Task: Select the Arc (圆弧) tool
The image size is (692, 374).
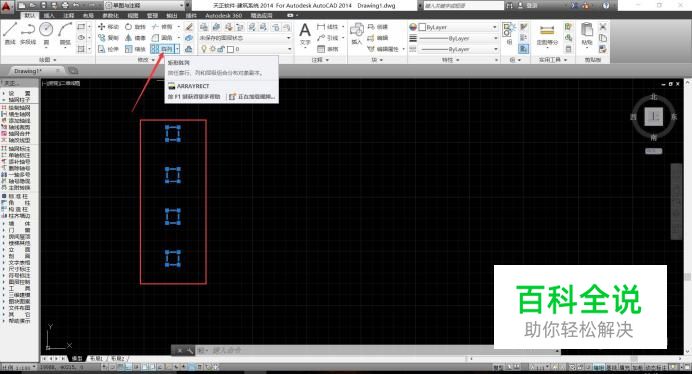Action: [x=65, y=34]
